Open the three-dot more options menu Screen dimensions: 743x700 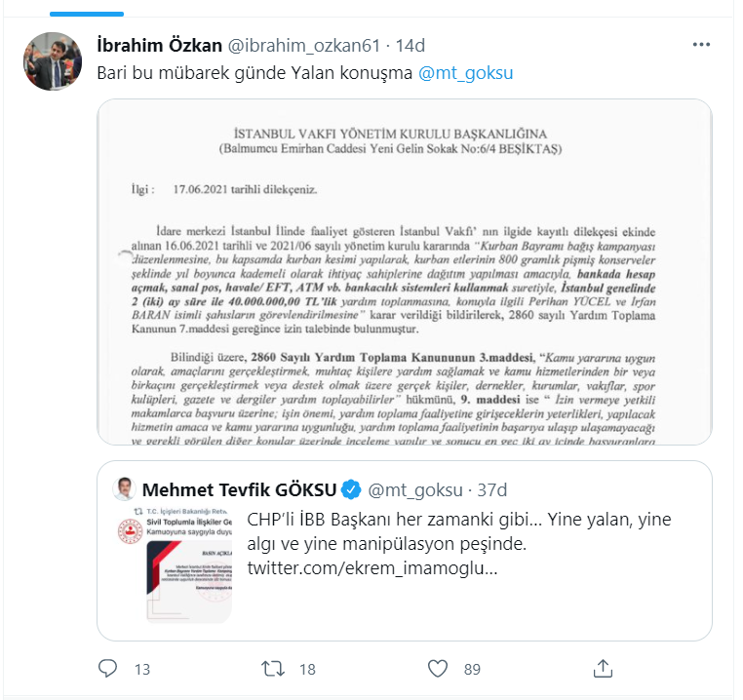[x=701, y=45]
